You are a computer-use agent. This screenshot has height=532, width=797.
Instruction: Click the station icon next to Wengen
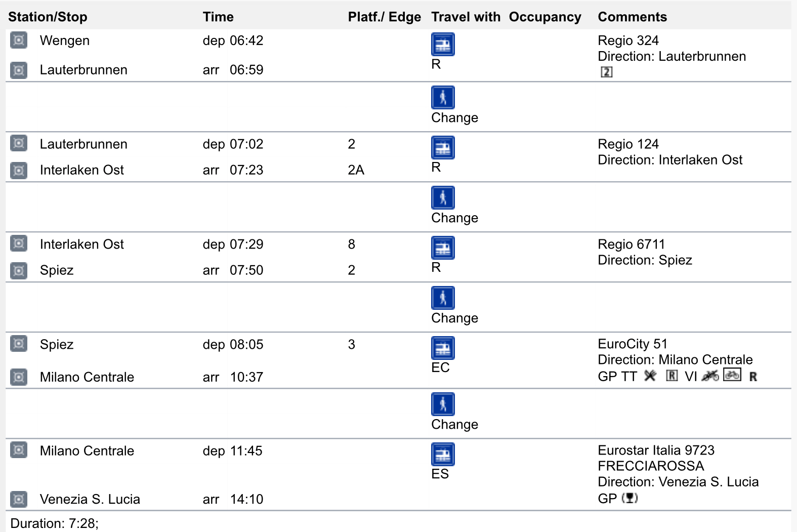pyautogui.click(x=19, y=40)
